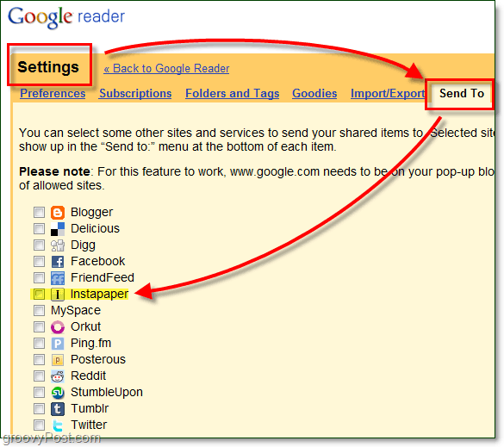Click the Blogger service icon
This screenshot has height=447, width=504.
[x=58, y=213]
